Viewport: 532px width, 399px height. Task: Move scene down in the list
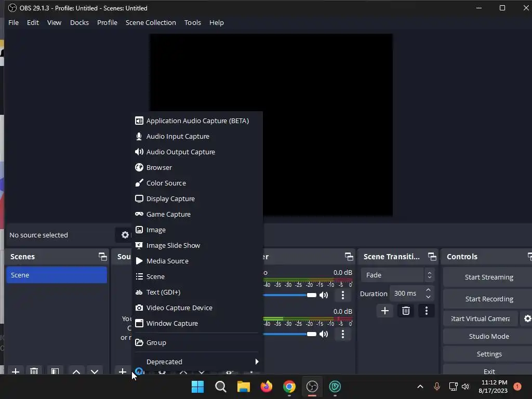click(x=95, y=371)
